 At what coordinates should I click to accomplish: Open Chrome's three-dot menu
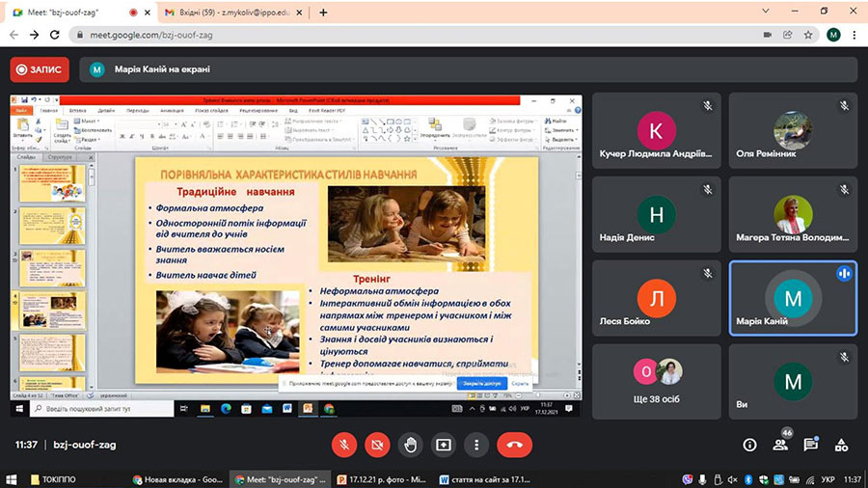tap(854, 35)
